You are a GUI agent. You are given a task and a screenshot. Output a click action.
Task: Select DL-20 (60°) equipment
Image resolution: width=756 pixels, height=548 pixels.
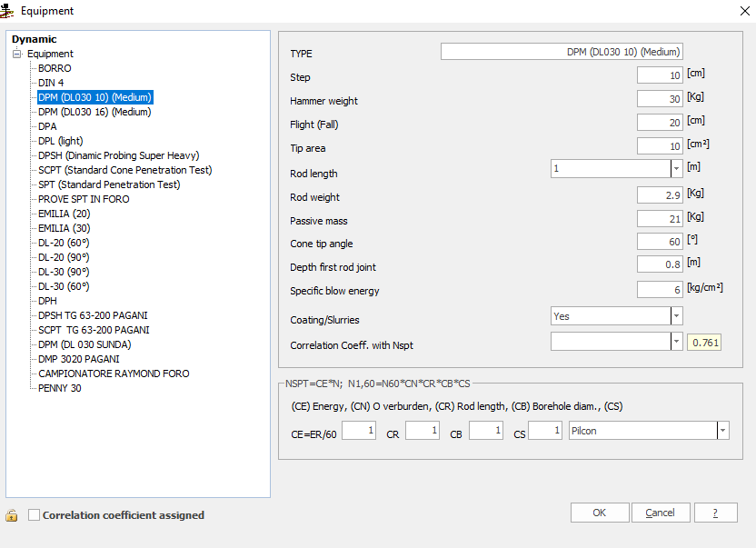click(x=64, y=243)
